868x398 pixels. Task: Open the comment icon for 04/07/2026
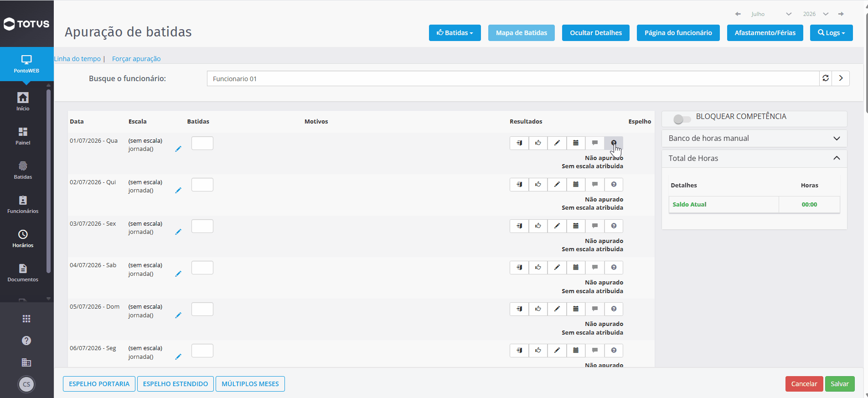tap(595, 268)
